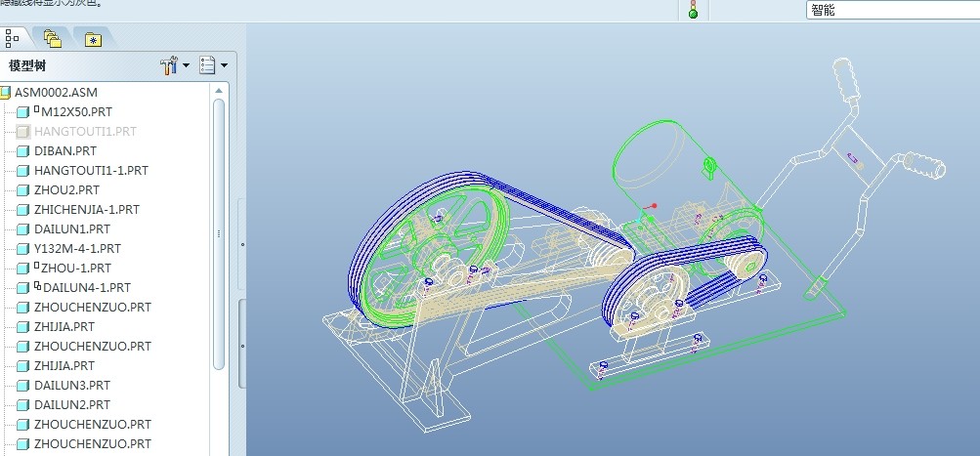Click the part icon next to DIBAN.PRT

(x=23, y=150)
